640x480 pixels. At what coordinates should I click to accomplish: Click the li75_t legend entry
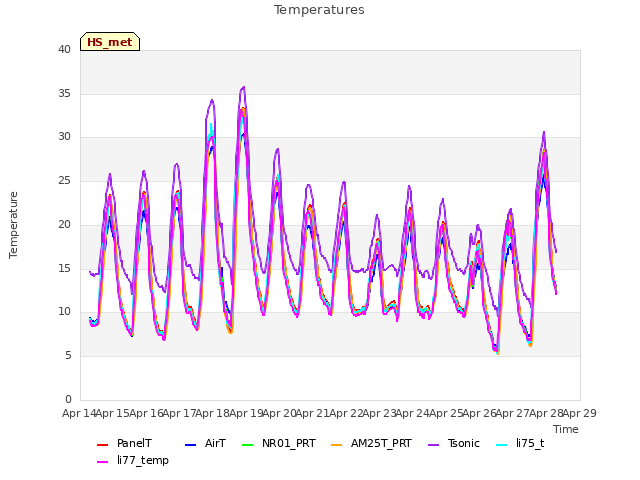[x=520, y=444]
